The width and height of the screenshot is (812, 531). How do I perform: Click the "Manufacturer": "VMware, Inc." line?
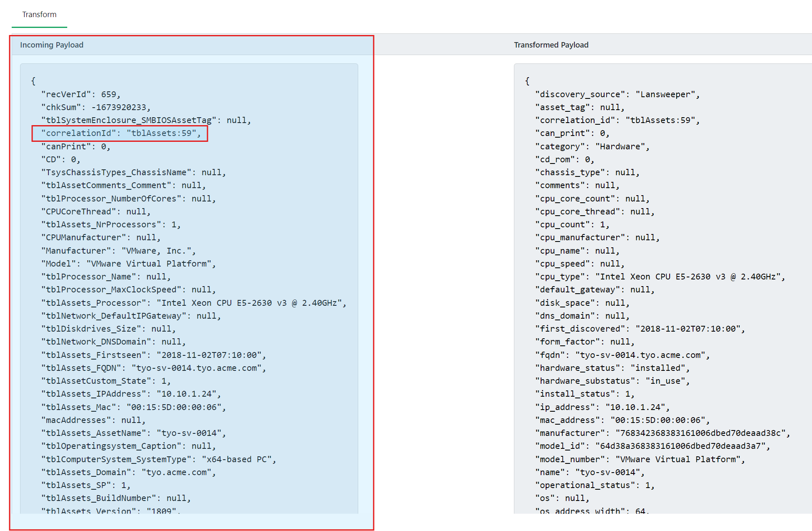tap(119, 251)
